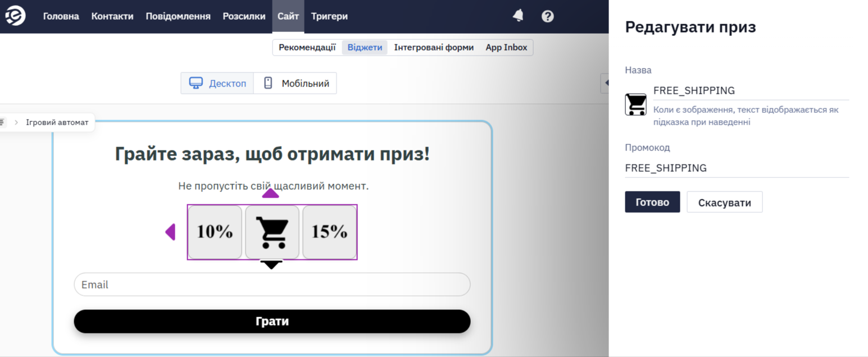Image resolution: width=868 pixels, height=357 pixels.
Task: Click the text Не пропустіть свій щасливий момент.
Action: (x=273, y=186)
